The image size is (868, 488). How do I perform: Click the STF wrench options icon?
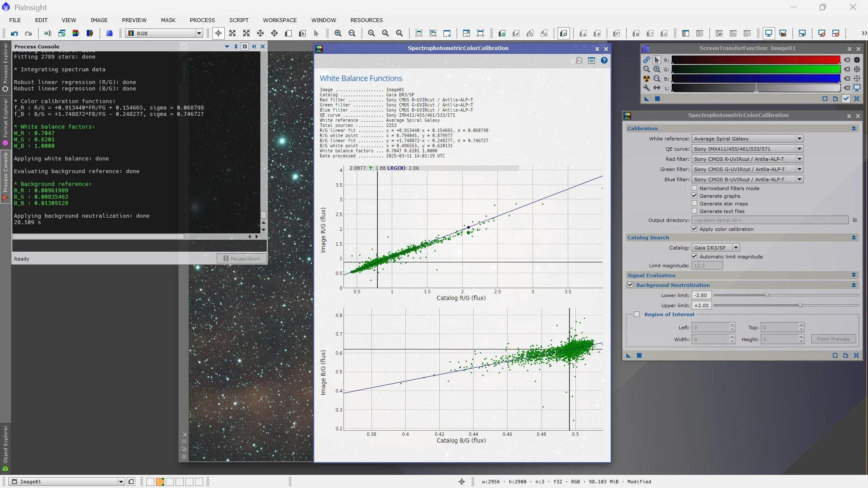click(646, 88)
